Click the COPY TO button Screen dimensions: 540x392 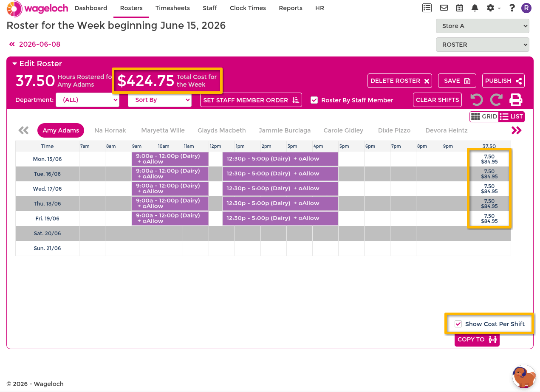point(477,339)
